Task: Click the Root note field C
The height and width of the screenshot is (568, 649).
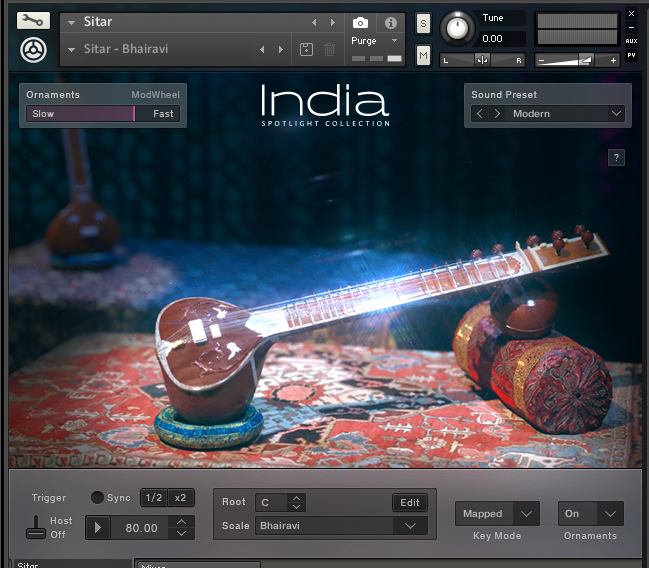Action: [271, 503]
